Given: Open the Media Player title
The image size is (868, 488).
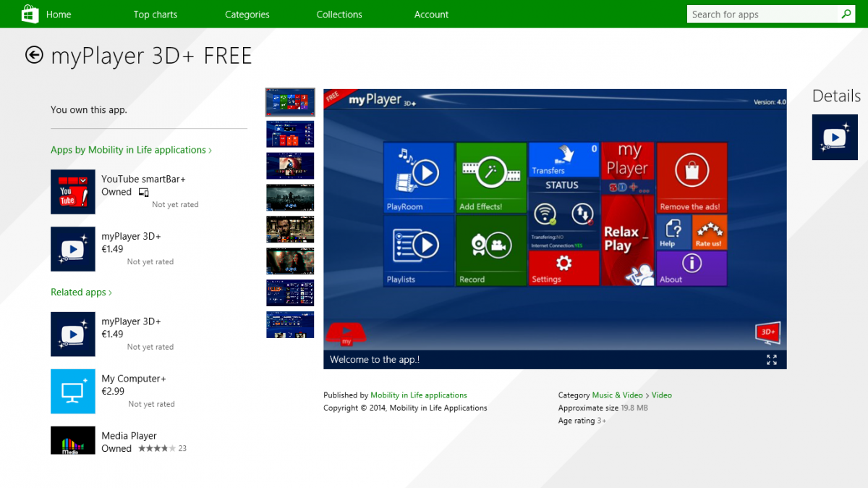Looking at the screenshot, I should coord(129,436).
